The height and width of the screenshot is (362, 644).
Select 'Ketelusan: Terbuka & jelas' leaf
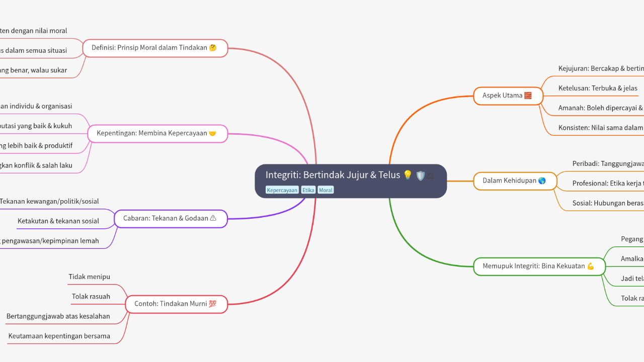(598, 88)
